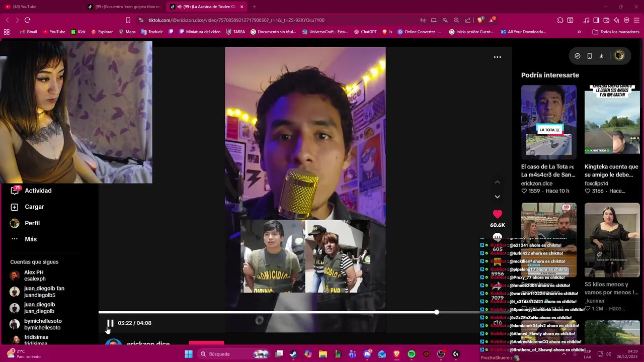The width and height of the screenshot is (644, 362).
Task: Open Perfil in the sidebar
Action: (25, 223)
